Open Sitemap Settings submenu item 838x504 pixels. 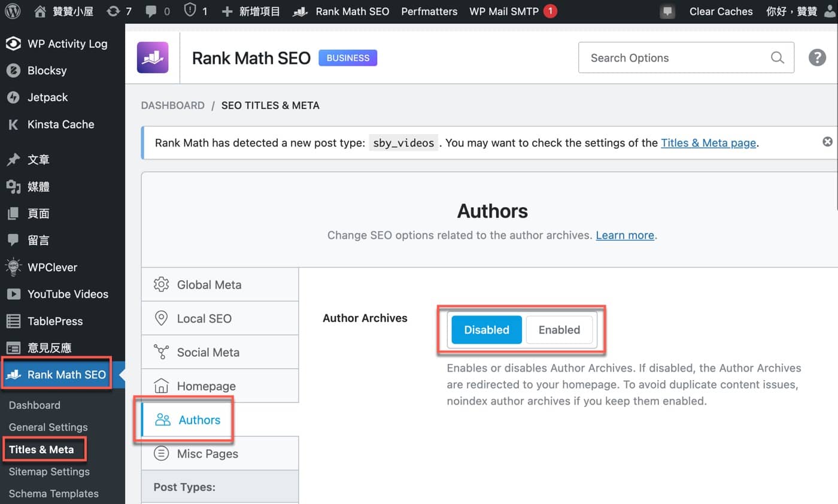click(49, 472)
